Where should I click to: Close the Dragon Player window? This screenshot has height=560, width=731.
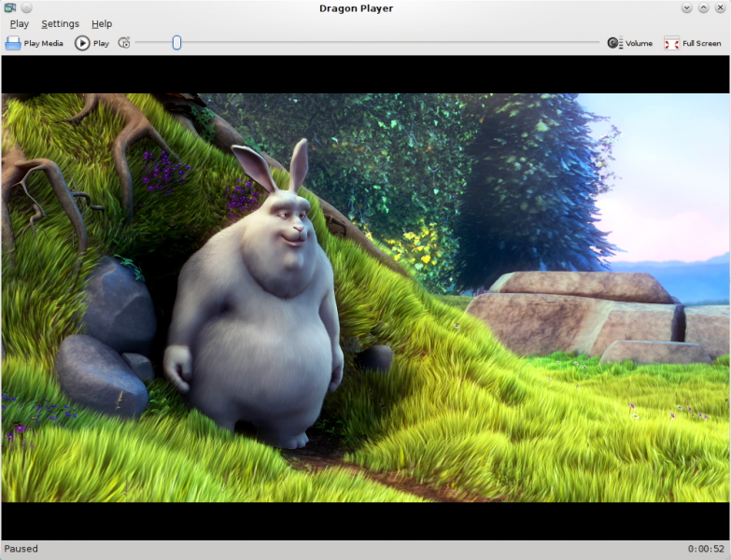(720, 8)
